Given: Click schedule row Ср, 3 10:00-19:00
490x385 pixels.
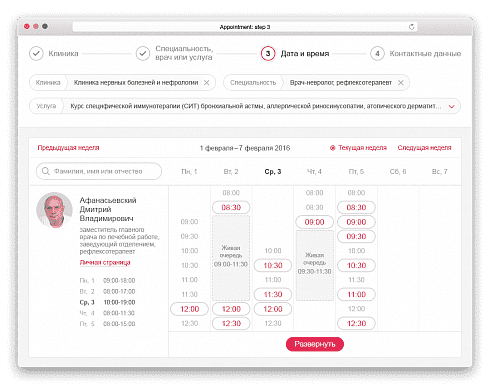Looking at the screenshot, I should tap(107, 302).
